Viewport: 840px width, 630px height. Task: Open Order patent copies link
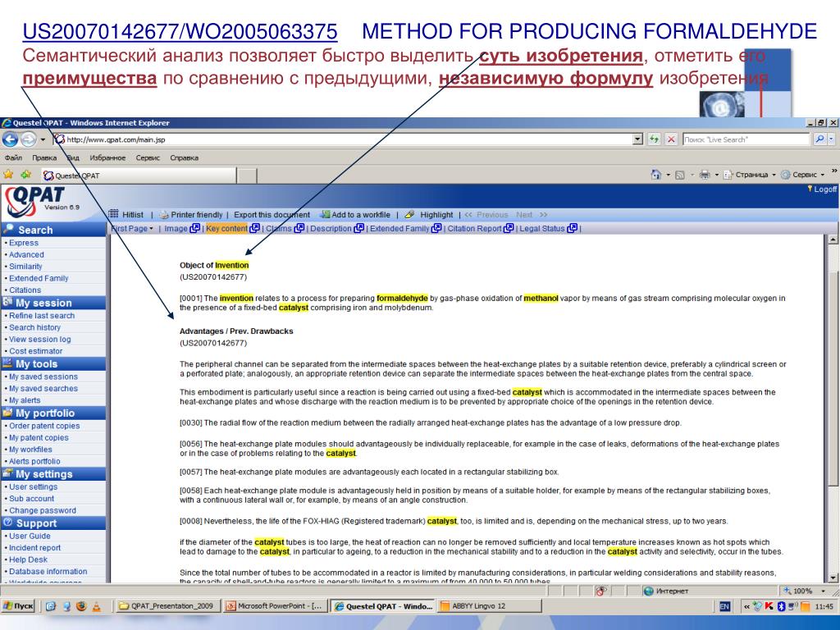tap(44, 426)
